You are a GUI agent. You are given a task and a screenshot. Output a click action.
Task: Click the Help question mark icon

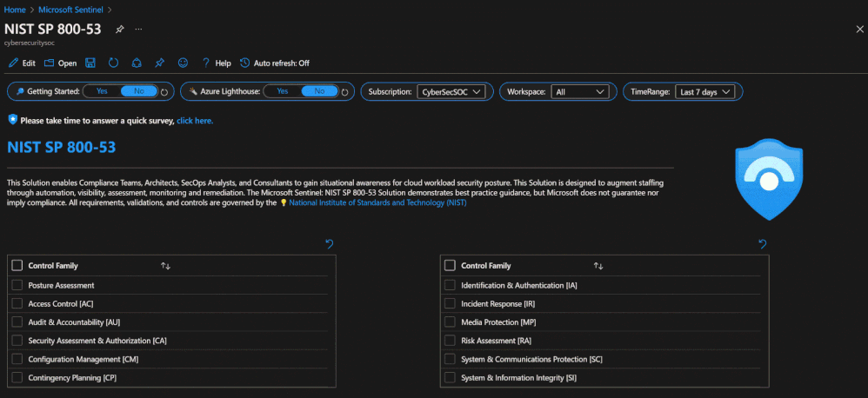(206, 63)
